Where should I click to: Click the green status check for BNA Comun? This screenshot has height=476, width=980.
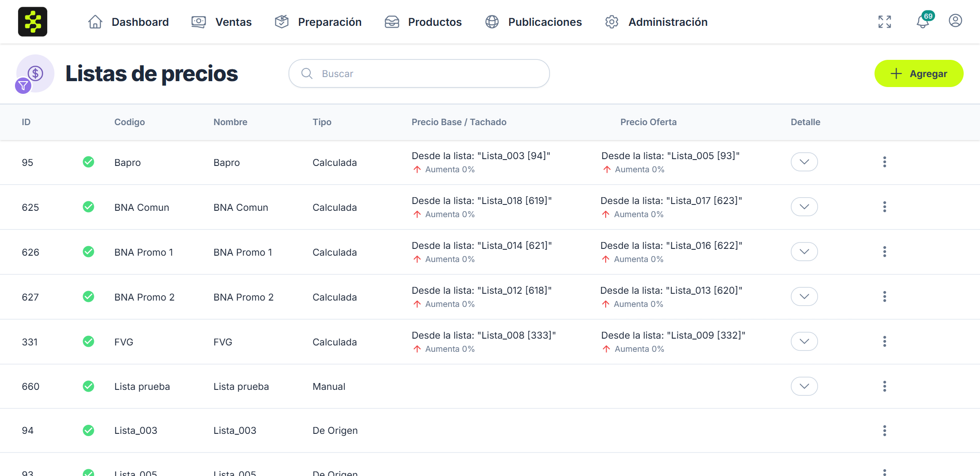pos(88,207)
